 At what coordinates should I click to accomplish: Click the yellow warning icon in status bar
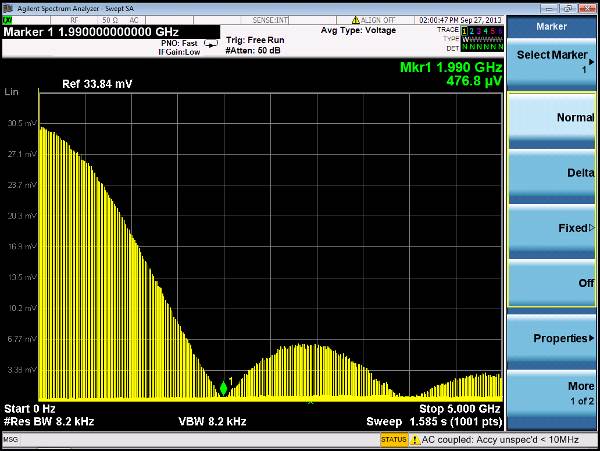click(x=414, y=439)
